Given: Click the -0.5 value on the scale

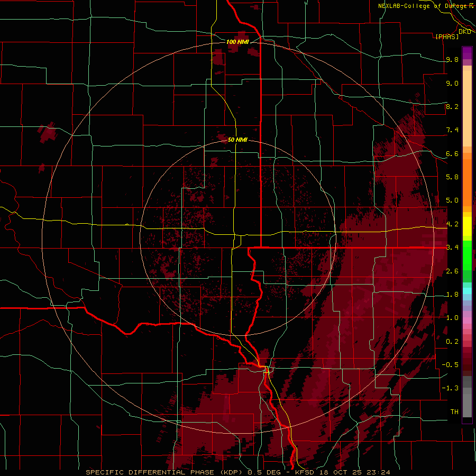Looking at the screenshot, I should 450,365.
